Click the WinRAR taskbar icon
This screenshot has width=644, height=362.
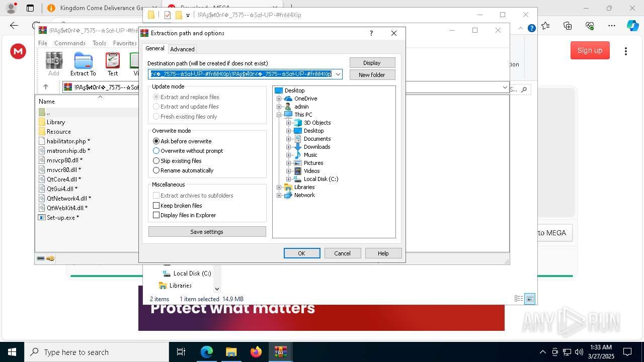pos(281,352)
